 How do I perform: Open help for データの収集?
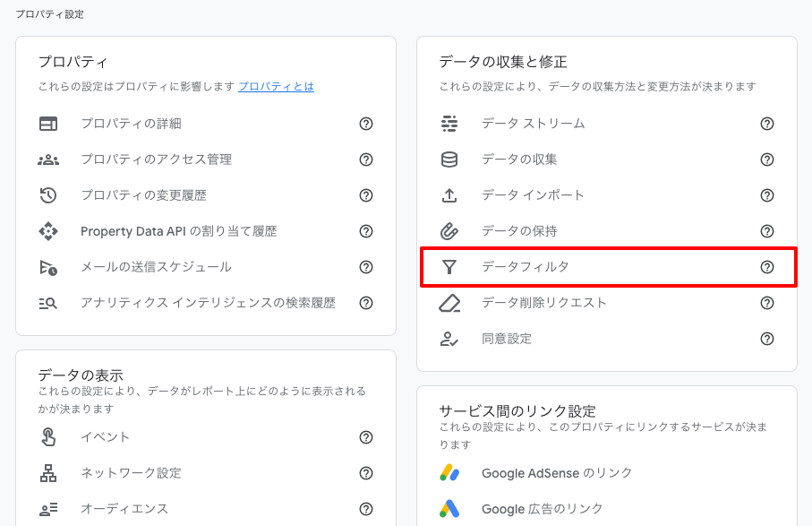[x=767, y=160]
